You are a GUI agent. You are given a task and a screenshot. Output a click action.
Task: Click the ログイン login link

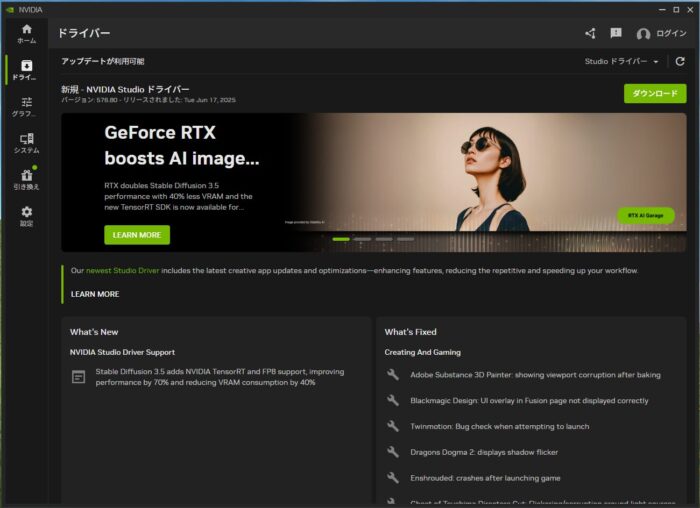tap(671, 33)
